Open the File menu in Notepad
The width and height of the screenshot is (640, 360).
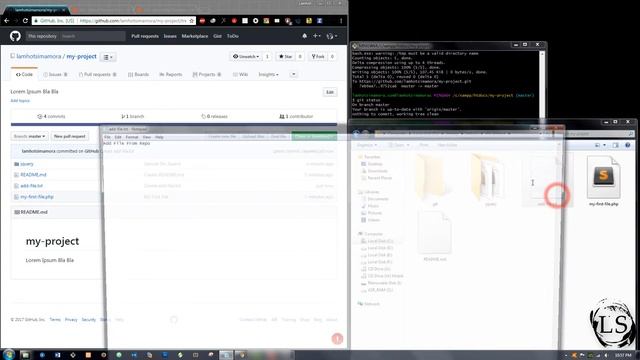pos(107,137)
